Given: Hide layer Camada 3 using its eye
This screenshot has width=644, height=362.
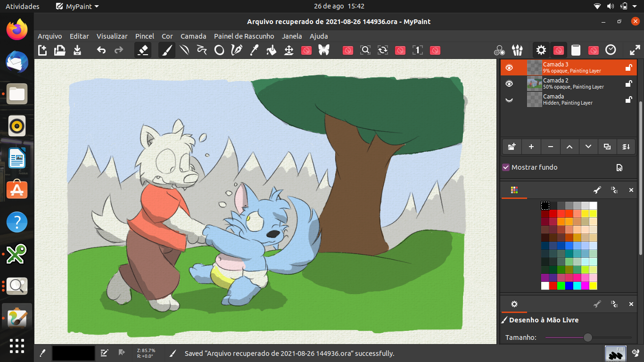Looking at the screenshot, I should click(x=509, y=67).
